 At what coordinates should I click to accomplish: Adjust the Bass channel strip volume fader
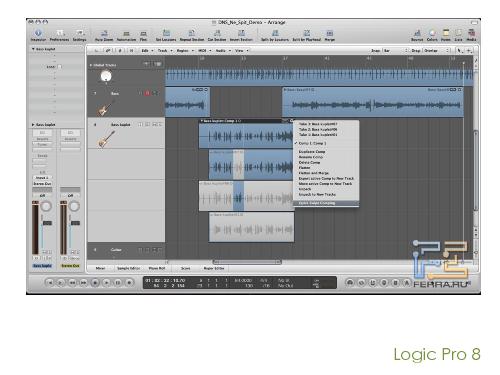47,223
